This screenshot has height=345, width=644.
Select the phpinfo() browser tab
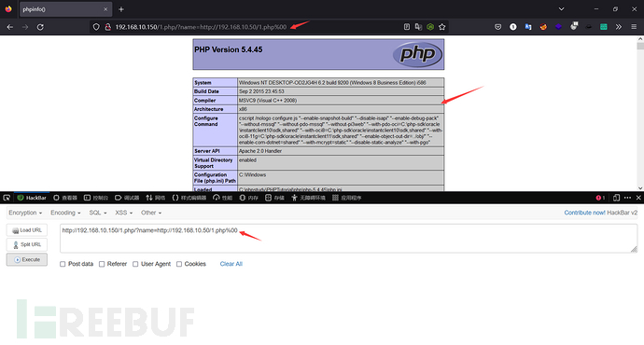tap(65, 9)
